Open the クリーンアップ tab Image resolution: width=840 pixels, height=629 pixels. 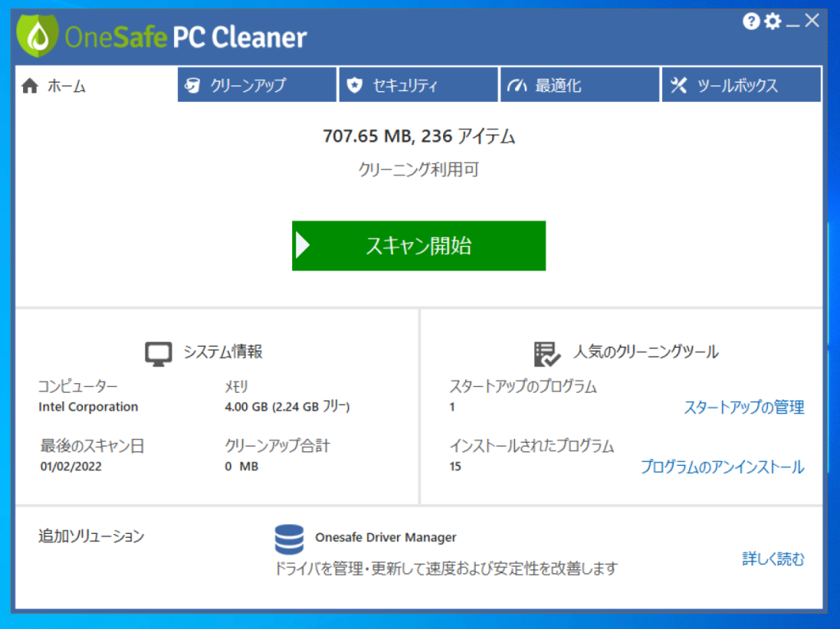pos(257,84)
